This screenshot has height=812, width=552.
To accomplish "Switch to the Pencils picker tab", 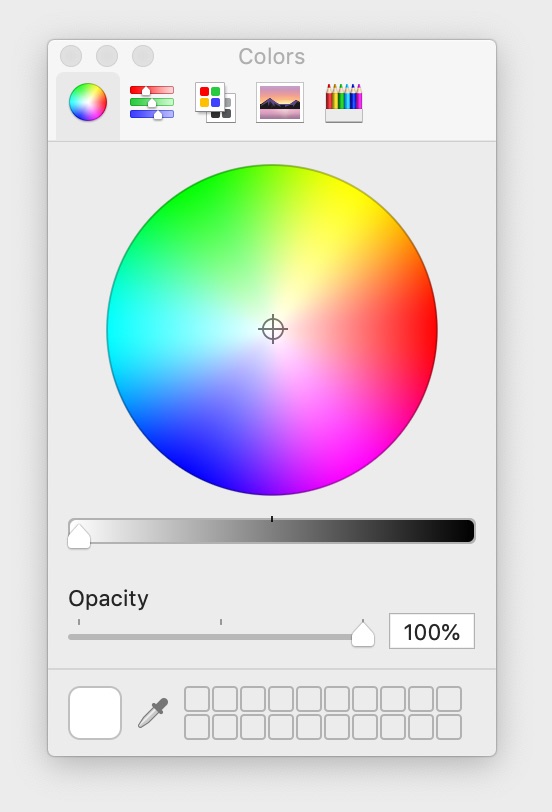I will click(344, 103).
